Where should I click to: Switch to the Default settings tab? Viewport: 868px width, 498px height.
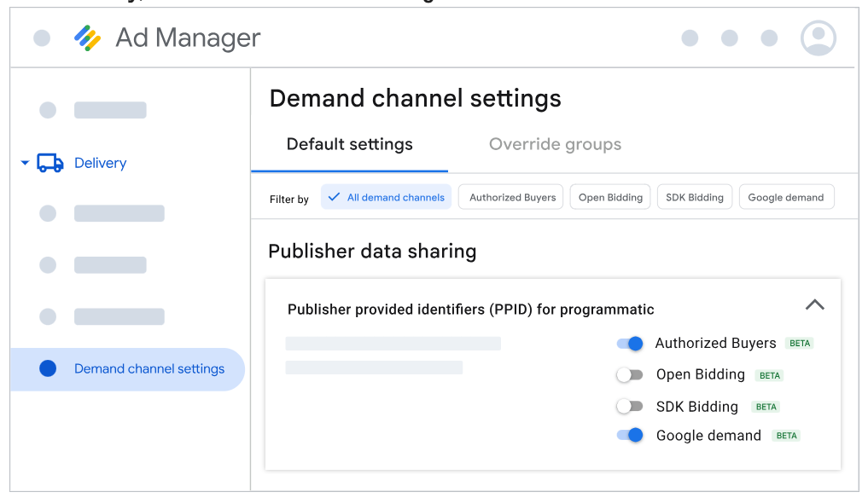(x=350, y=144)
